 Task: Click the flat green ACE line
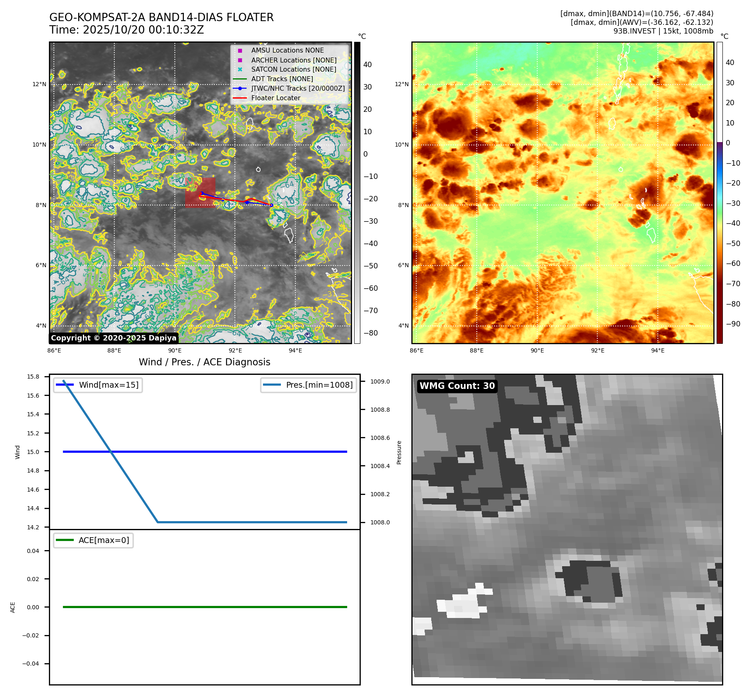click(205, 607)
